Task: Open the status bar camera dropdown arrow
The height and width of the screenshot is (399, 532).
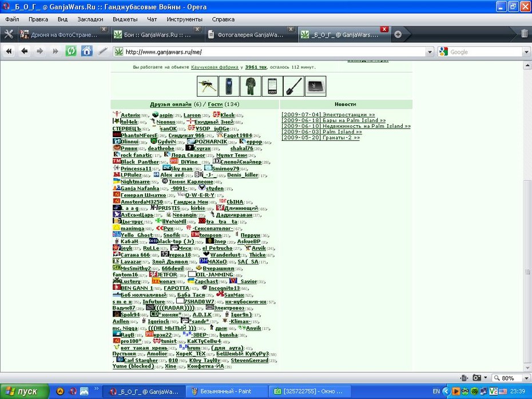Action: tap(486, 378)
